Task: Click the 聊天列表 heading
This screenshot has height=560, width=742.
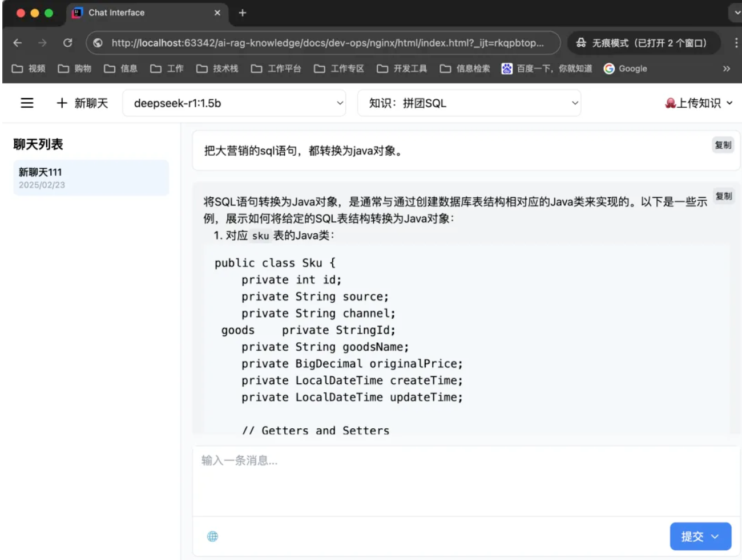Action: coord(38,144)
